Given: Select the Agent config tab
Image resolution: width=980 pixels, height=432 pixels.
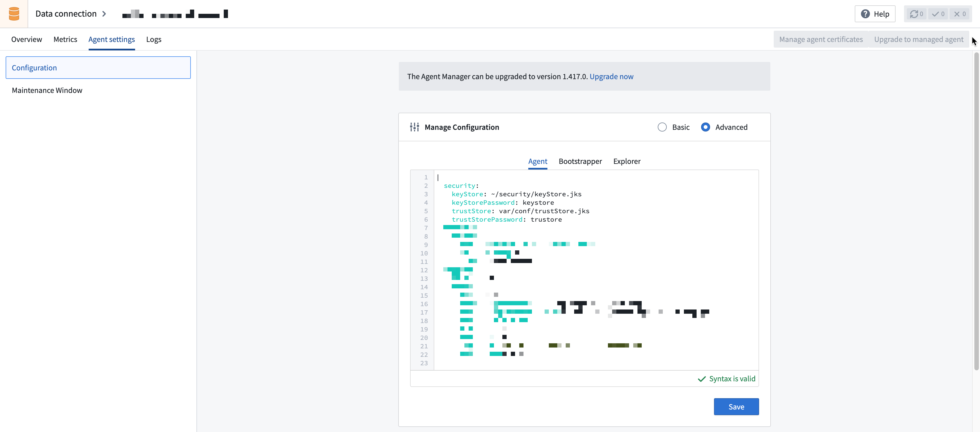Looking at the screenshot, I should pyautogui.click(x=538, y=161).
